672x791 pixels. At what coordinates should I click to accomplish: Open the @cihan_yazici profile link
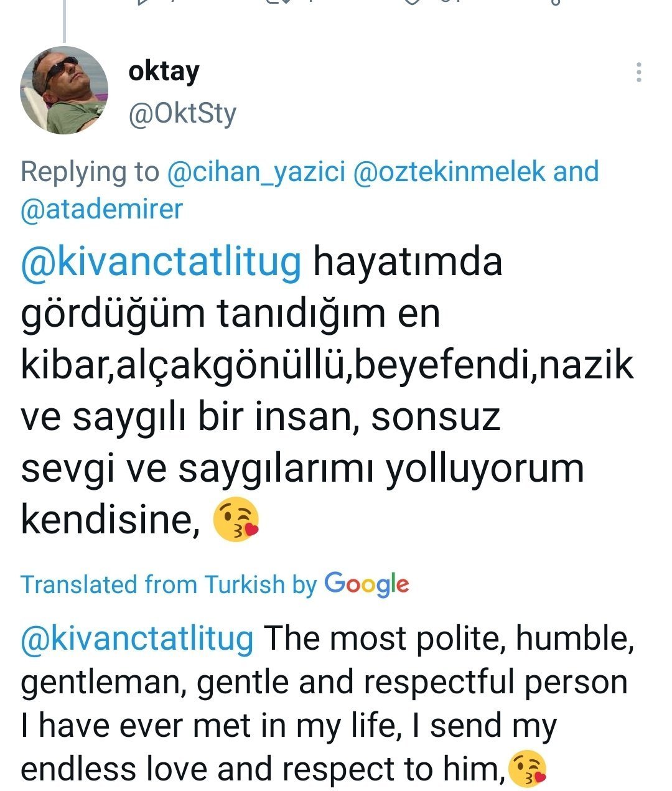click(x=256, y=172)
